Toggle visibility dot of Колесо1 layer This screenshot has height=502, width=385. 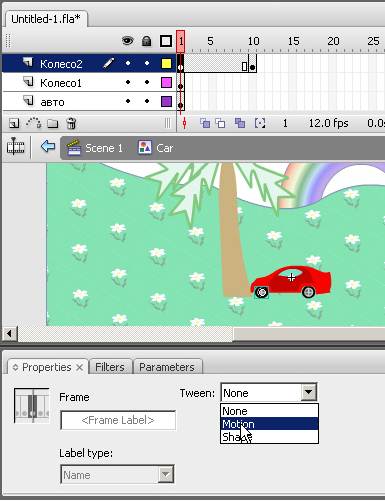tap(128, 82)
